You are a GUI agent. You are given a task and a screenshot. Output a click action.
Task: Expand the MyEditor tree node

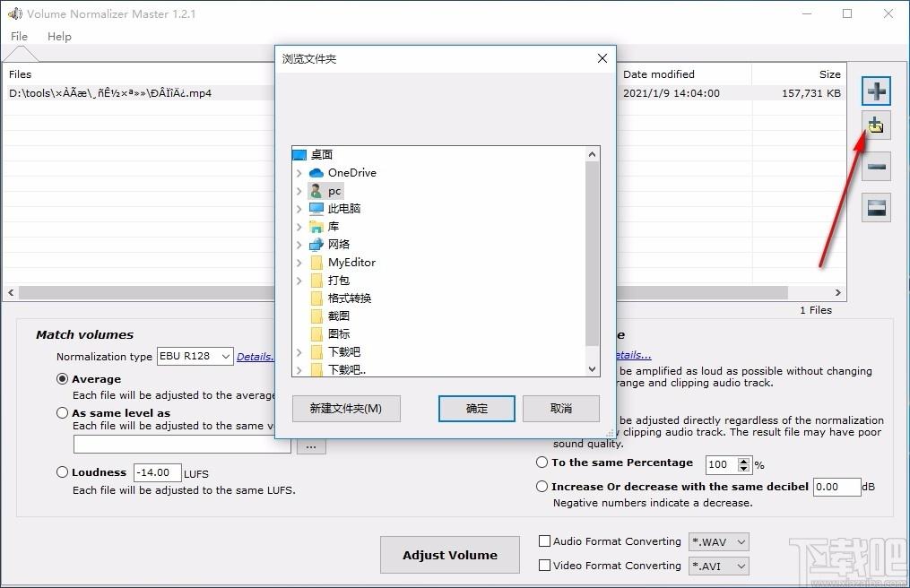click(299, 263)
